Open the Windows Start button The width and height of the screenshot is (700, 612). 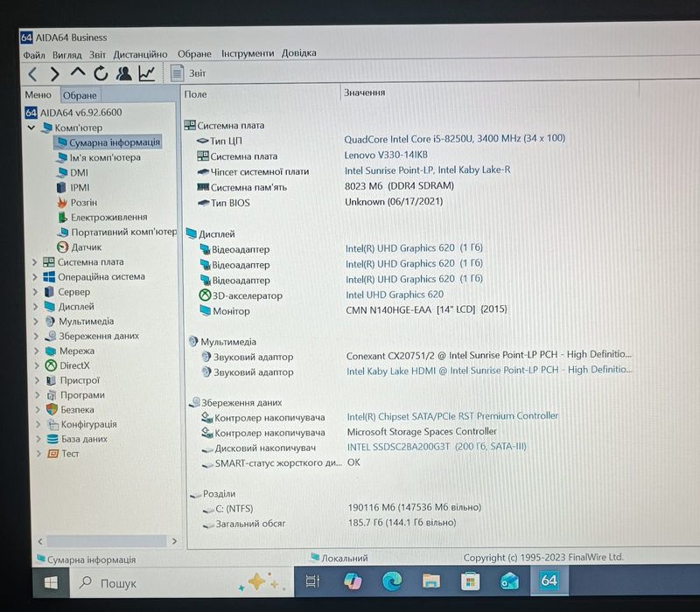tap(51, 582)
